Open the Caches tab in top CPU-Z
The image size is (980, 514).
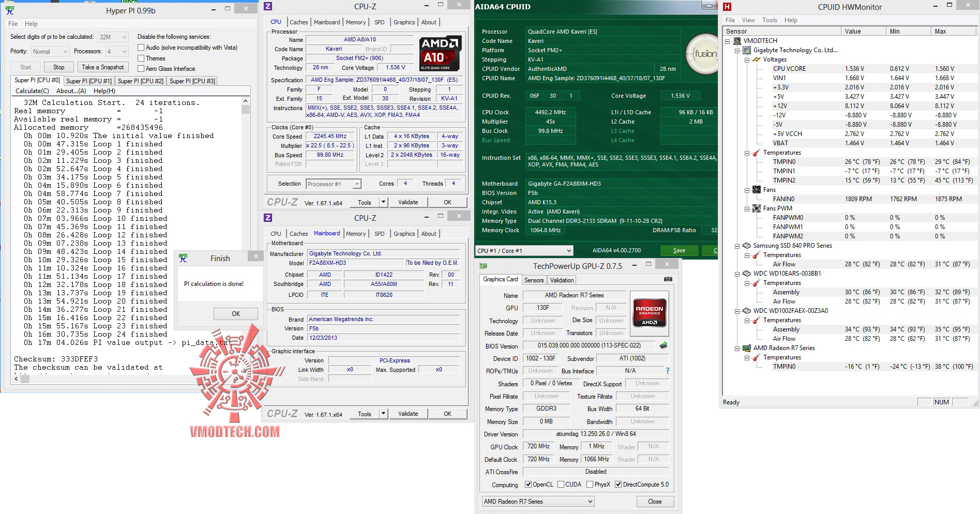pyautogui.click(x=298, y=22)
